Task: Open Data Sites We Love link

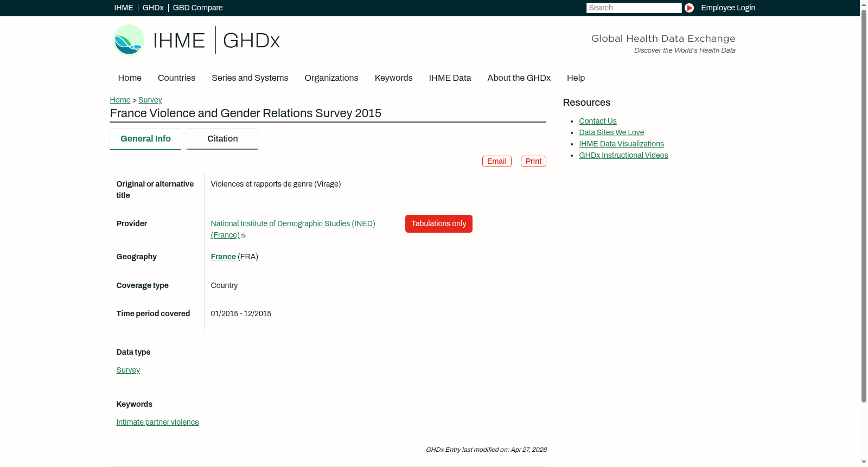Action: 611,133
